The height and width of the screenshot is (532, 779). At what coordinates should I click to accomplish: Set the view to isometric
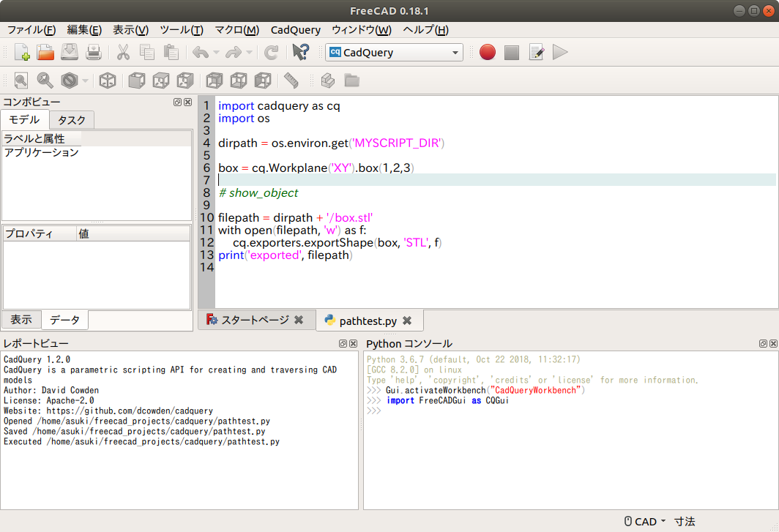(x=108, y=80)
